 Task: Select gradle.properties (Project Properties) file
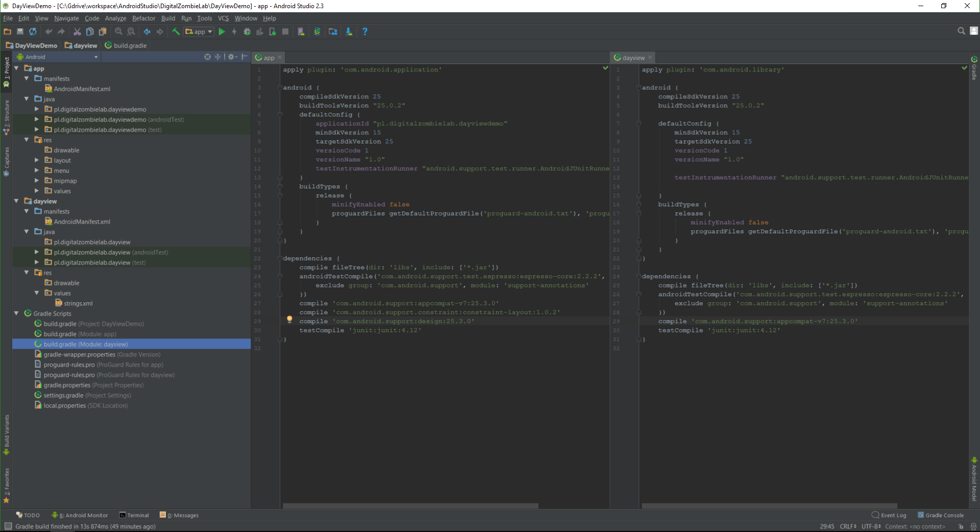tap(89, 385)
